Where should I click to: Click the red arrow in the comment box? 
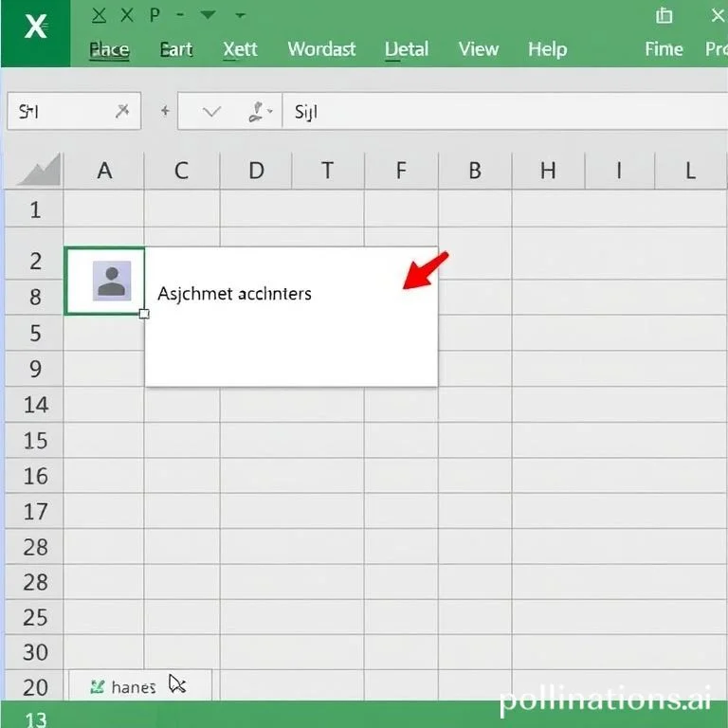click(424, 271)
